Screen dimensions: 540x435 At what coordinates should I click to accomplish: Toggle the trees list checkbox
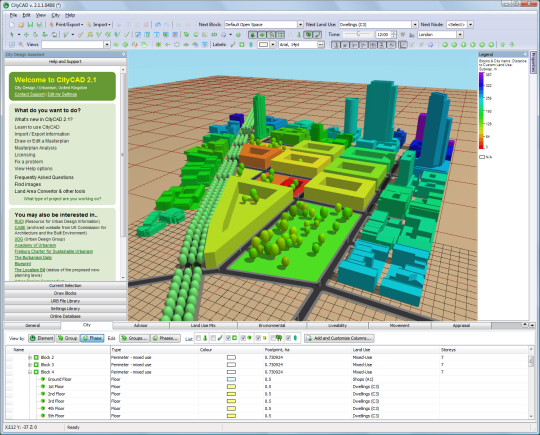point(273,338)
